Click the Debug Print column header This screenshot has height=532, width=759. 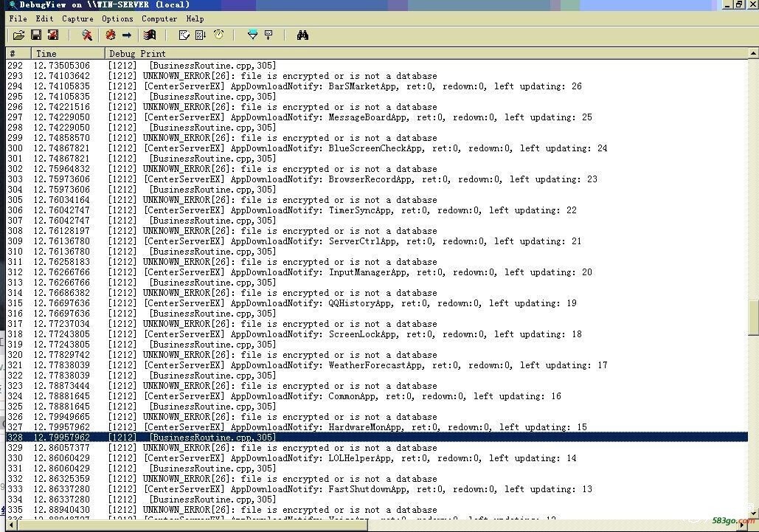point(426,53)
